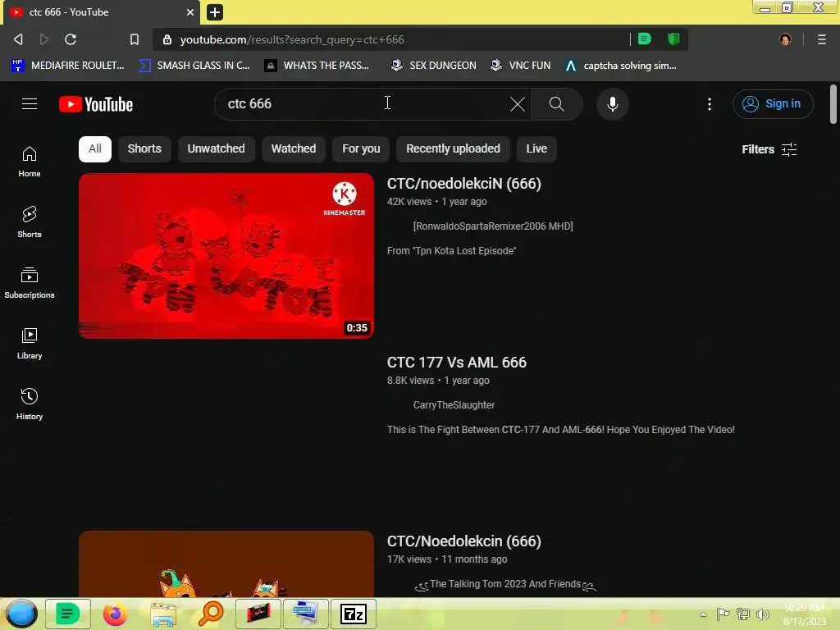Select the Unwatched filter chip
Viewport: 840px width, 630px height.
(216, 149)
